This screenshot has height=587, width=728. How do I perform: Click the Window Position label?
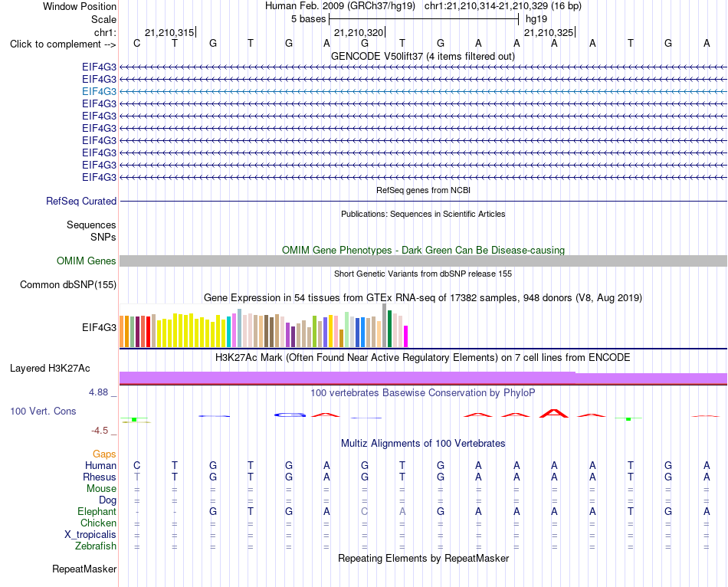pyautogui.click(x=80, y=6)
